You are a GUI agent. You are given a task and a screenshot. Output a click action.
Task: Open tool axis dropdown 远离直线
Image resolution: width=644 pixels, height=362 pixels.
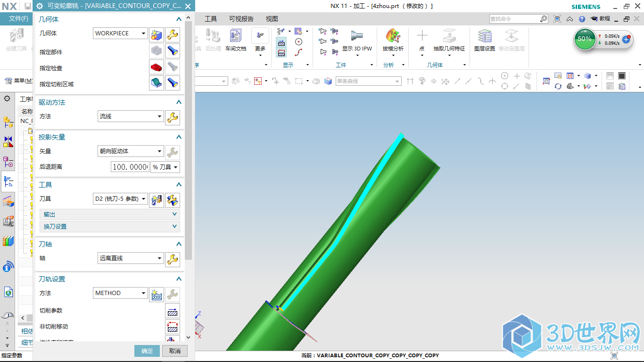(x=130, y=258)
